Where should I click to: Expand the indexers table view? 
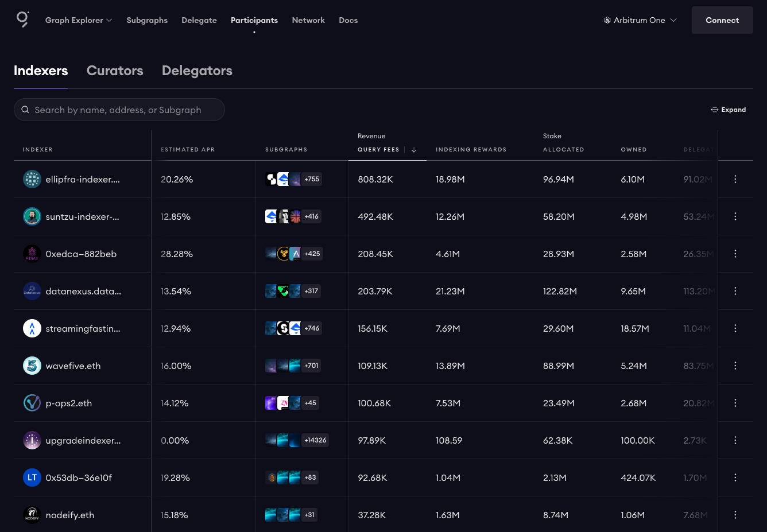point(729,110)
